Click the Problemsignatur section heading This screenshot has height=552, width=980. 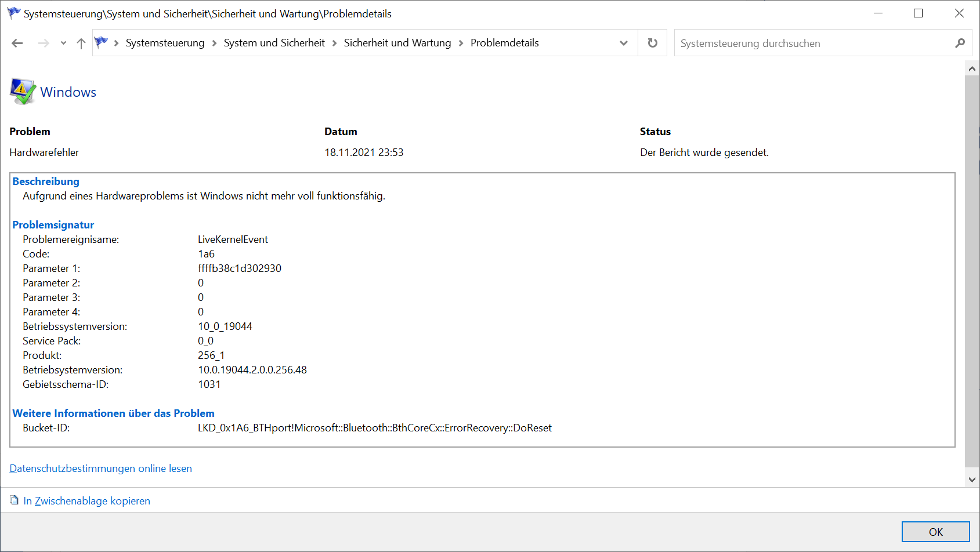click(53, 225)
